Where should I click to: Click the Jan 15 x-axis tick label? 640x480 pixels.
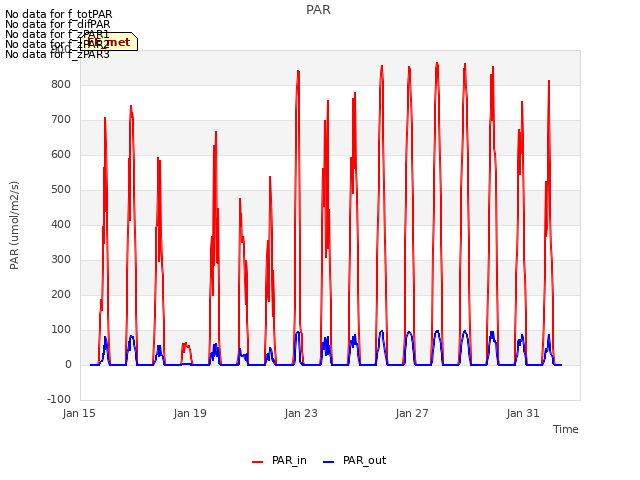[79, 413]
